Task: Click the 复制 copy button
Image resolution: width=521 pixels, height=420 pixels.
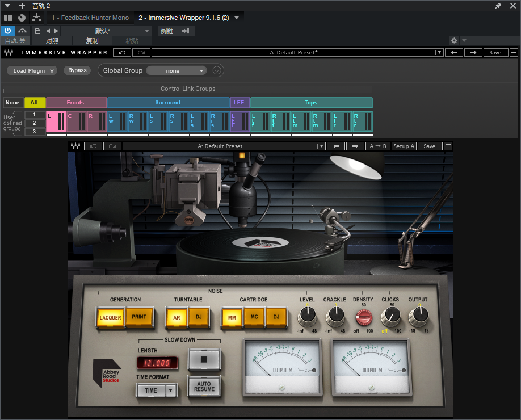Action: pyautogui.click(x=92, y=40)
